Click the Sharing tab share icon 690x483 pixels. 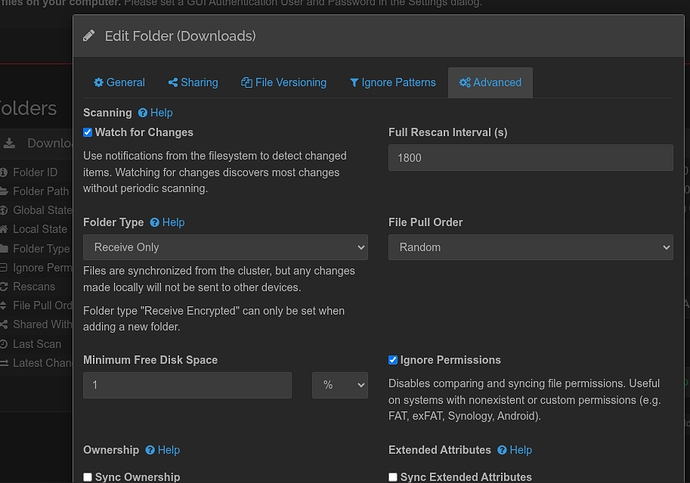point(173,83)
